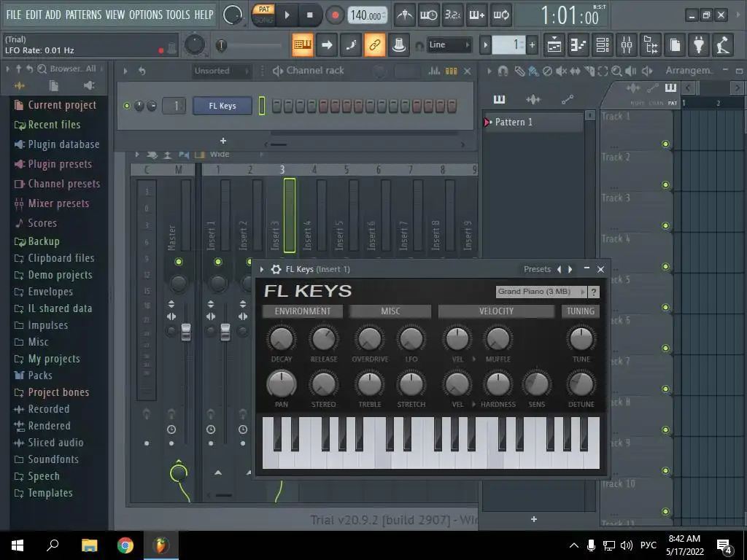The height and width of the screenshot is (560, 747).
Task: Open the FILE menu
Action: 13,15
